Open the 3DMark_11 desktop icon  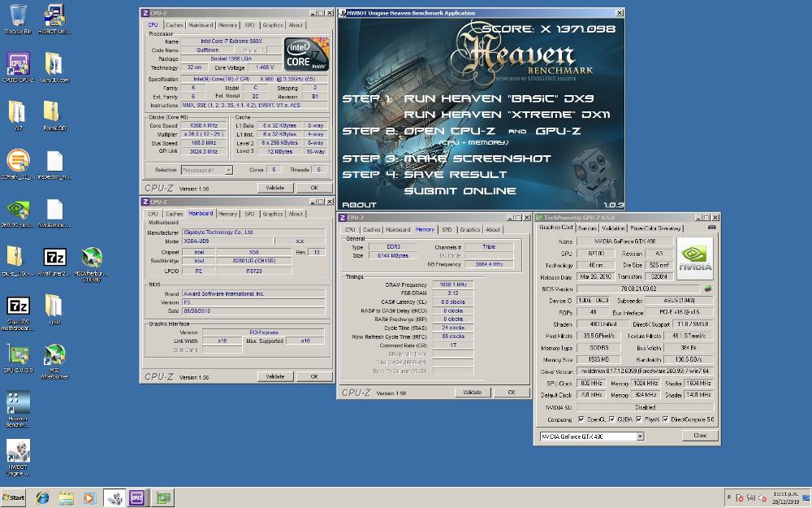point(18,164)
